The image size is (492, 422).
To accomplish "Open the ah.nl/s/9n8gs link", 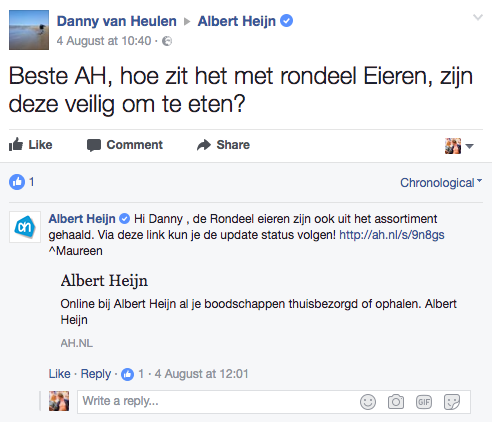I will 392,235.
